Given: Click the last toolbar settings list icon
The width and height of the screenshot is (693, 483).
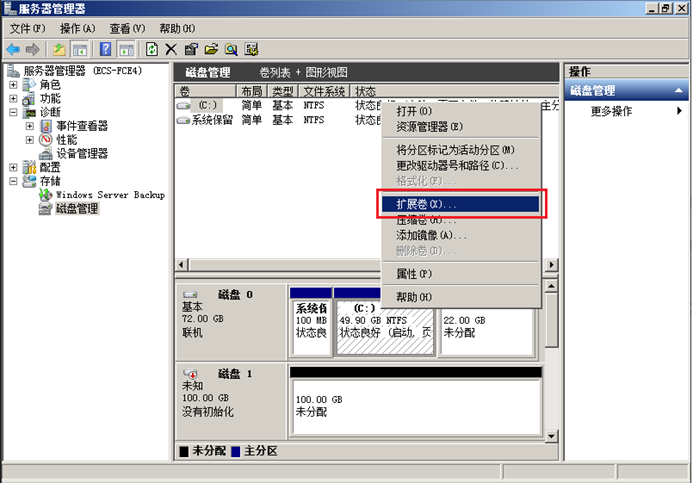Looking at the screenshot, I should [251, 49].
